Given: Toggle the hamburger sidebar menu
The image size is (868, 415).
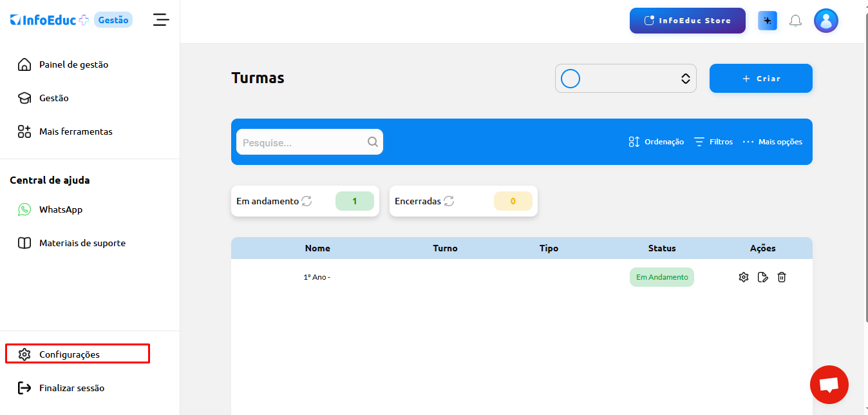Looking at the screenshot, I should 161,20.
